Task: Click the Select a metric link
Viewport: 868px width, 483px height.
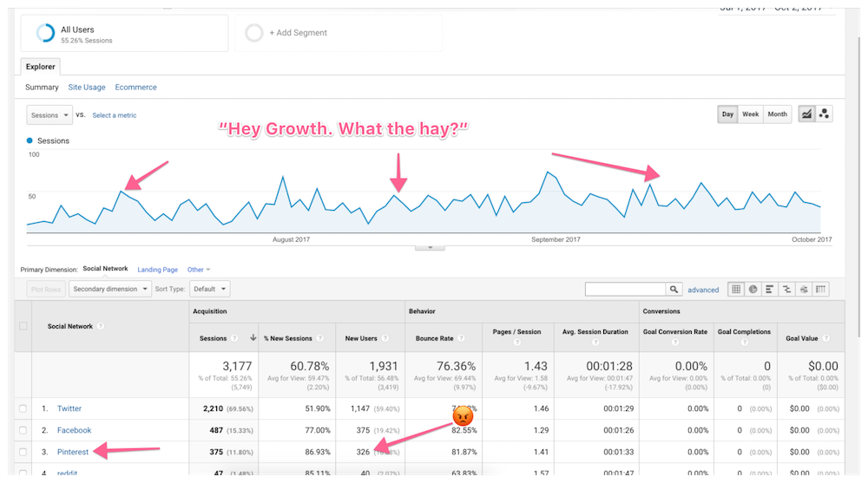Action: 114,115
